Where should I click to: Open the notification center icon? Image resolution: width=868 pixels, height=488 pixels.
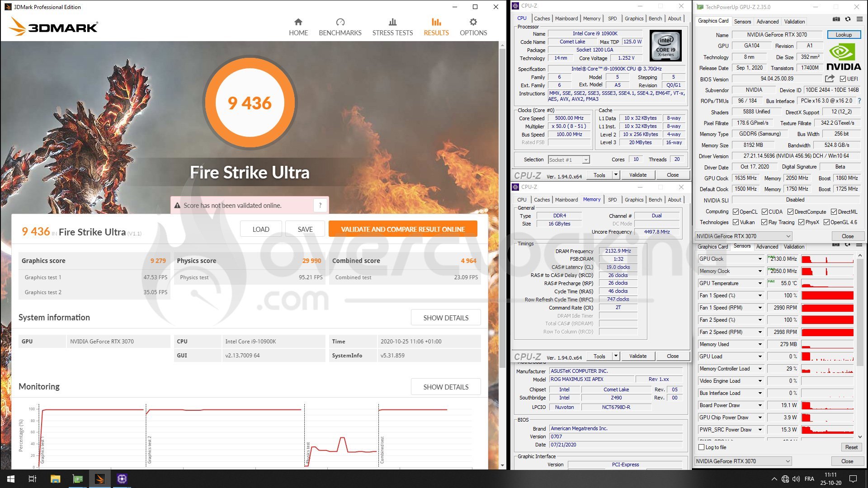click(853, 479)
